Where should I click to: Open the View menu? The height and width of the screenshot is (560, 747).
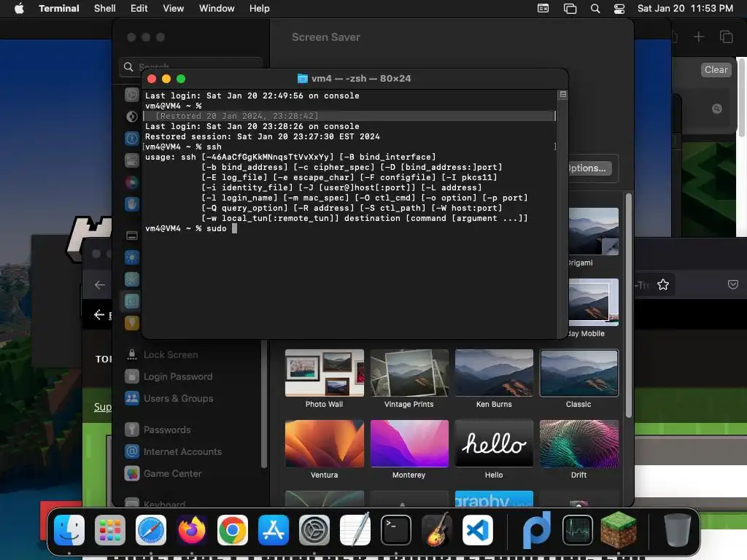(174, 8)
